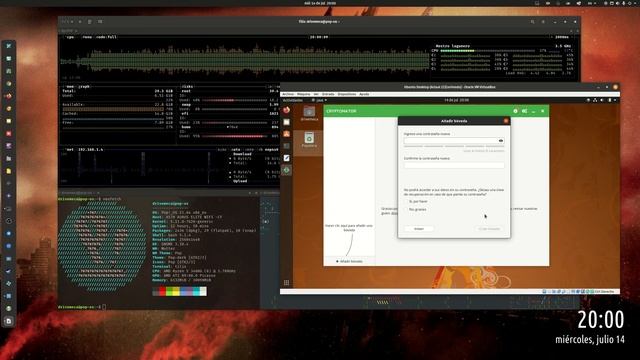Open the Tilix hamburger menu

pos(543,22)
